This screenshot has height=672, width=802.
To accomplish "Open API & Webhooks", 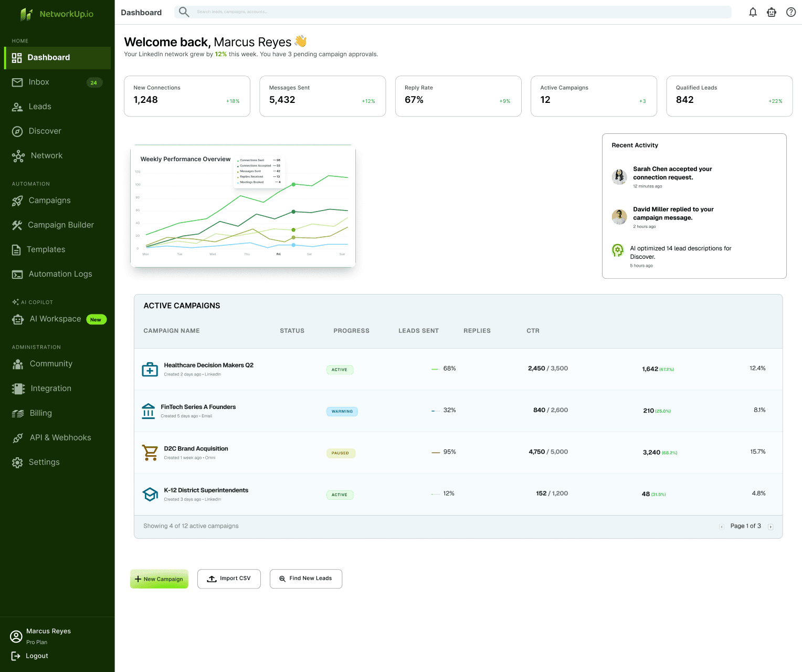I will [57, 438].
